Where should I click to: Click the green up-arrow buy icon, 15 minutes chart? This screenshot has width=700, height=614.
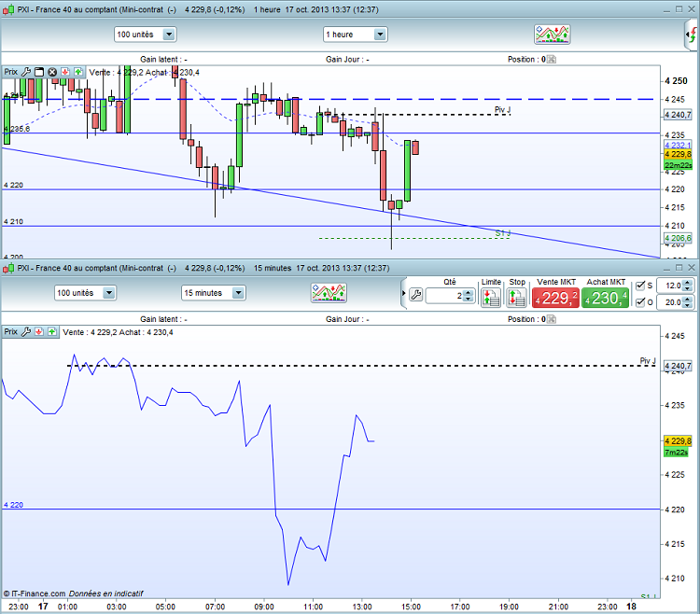(x=52, y=331)
